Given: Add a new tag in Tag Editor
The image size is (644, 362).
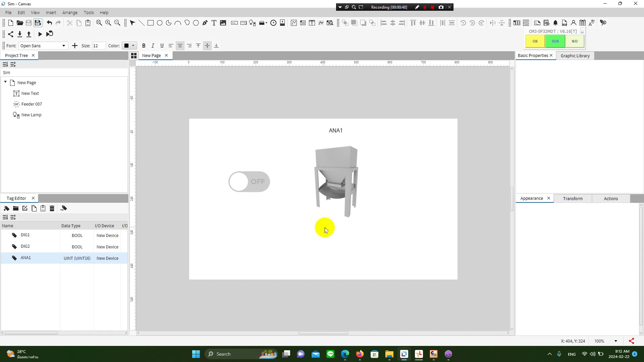Looking at the screenshot, I should tap(7, 208).
